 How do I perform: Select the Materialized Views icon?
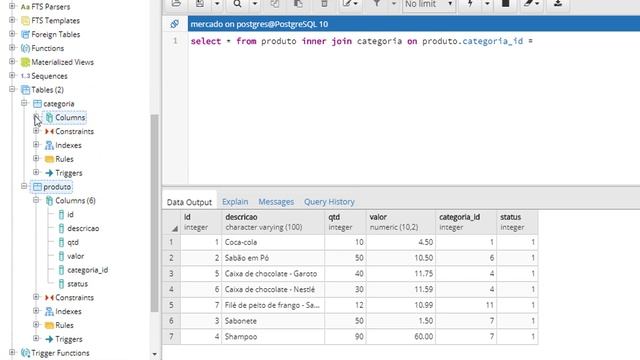25,62
